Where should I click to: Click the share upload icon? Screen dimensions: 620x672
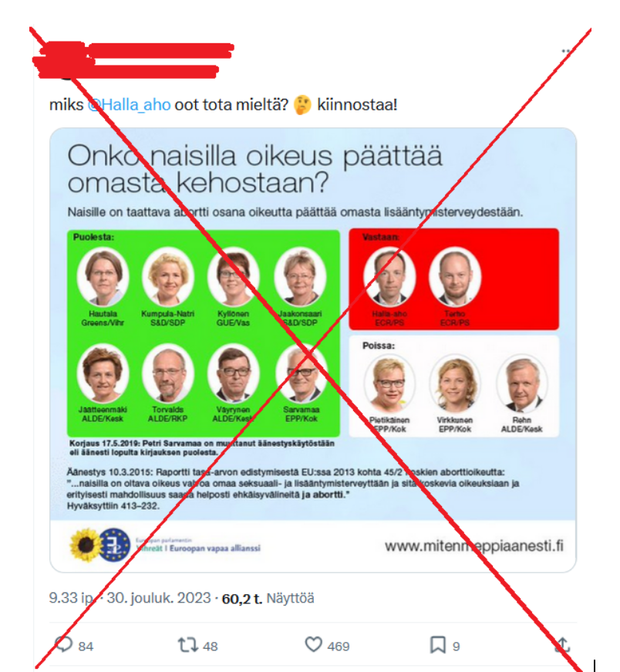561,644
